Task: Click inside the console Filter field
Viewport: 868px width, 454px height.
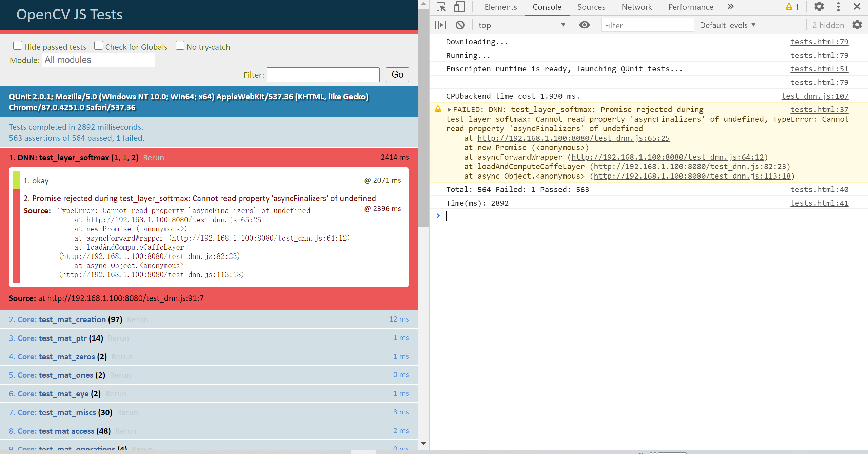Action: pyautogui.click(x=647, y=25)
